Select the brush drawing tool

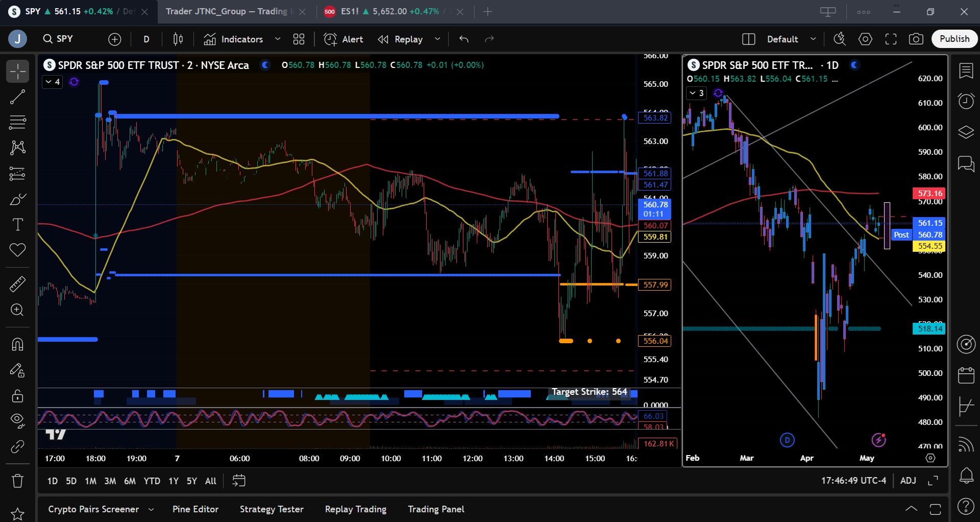(17, 199)
